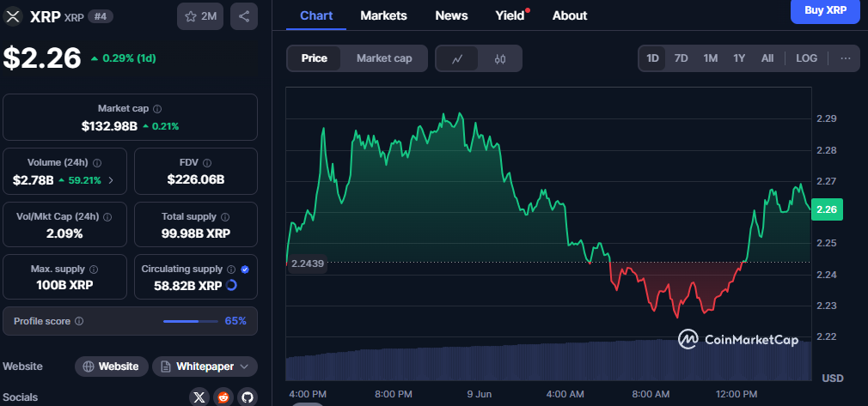Open chart more options ellipsis
Viewport: 868px width, 406px height.
(x=846, y=58)
